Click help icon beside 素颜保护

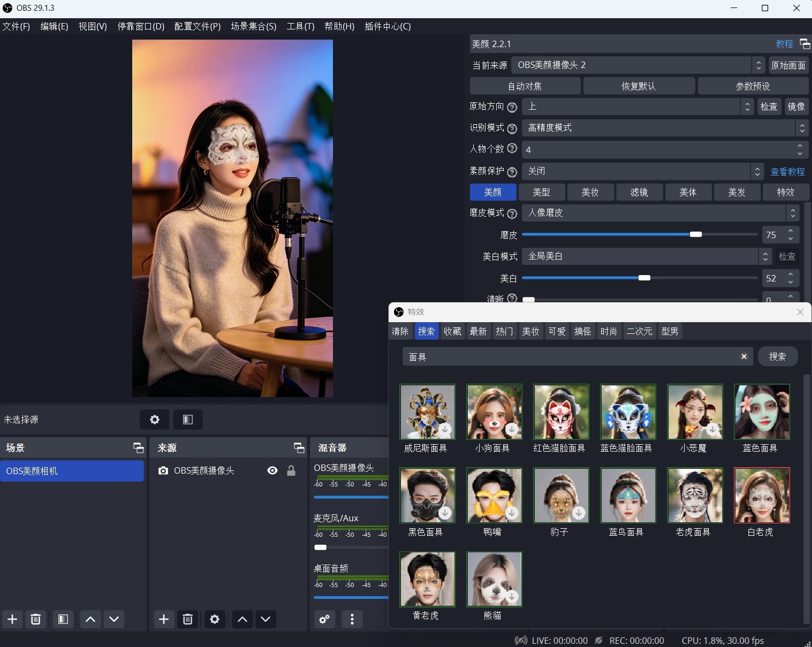coord(512,172)
